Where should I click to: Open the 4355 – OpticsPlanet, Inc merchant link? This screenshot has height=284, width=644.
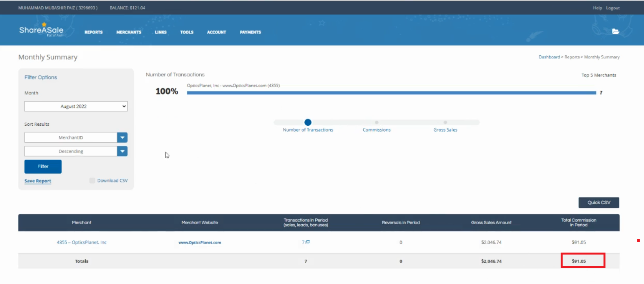point(81,242)
